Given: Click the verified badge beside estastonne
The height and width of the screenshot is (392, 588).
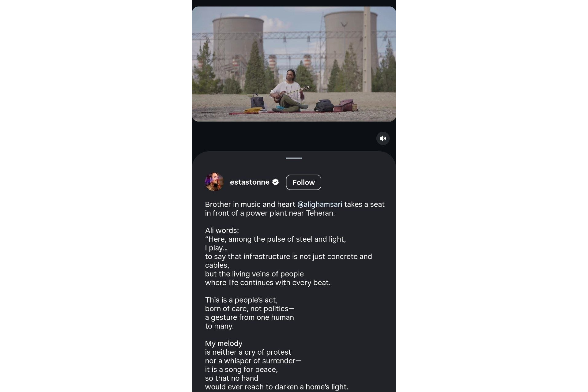Looking at the screenshot, I should click(275, 182).
